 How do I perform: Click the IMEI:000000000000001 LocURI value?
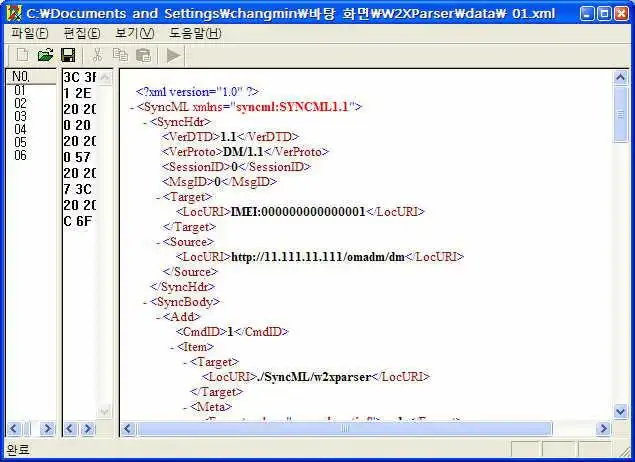pos(298,212)
